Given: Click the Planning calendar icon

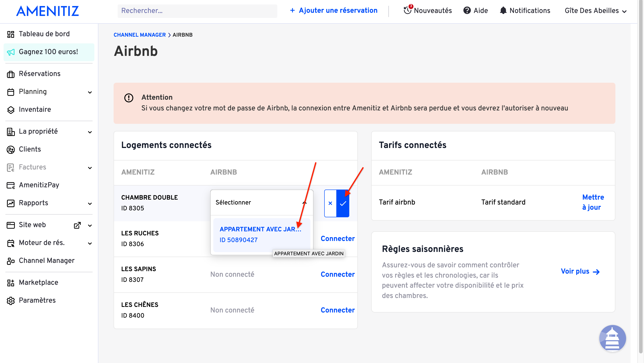Looking at the screenshot, I should [11, 92].
